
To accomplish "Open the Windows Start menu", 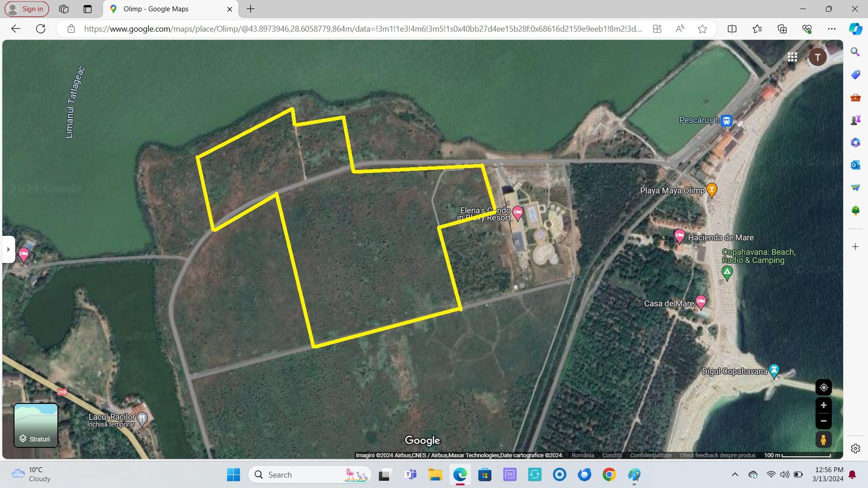I will coord(233,474).
